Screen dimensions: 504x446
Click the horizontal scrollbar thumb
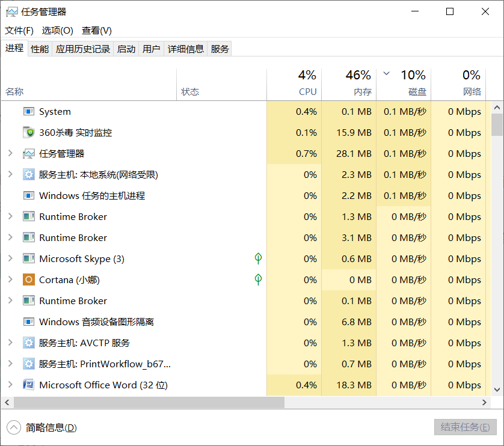pos(149,402)
